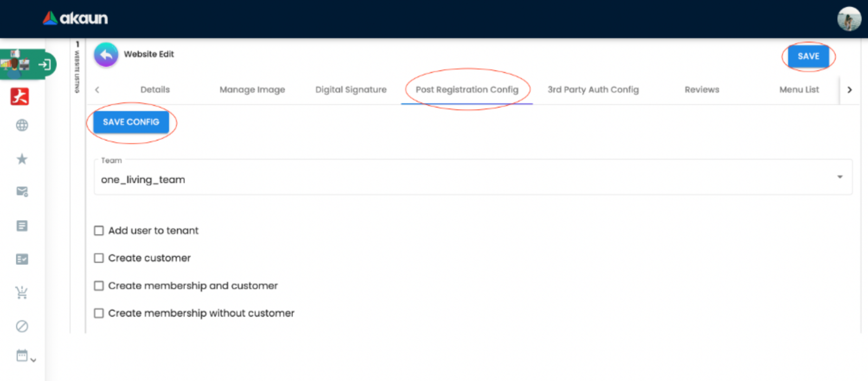This screenshot has height=381, width=868.
Task: Open the 3rd Party Auth Config tab
Action: point(593,90)
